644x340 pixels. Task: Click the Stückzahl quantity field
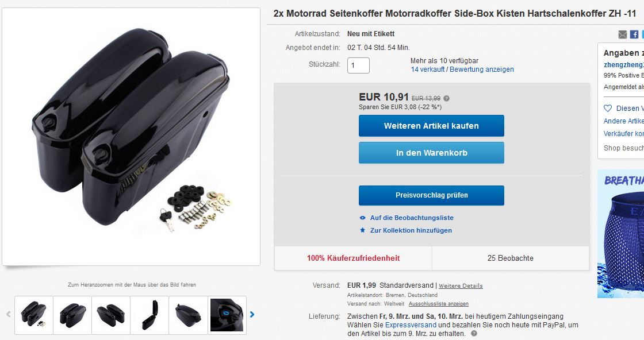[x=358, y=65]
